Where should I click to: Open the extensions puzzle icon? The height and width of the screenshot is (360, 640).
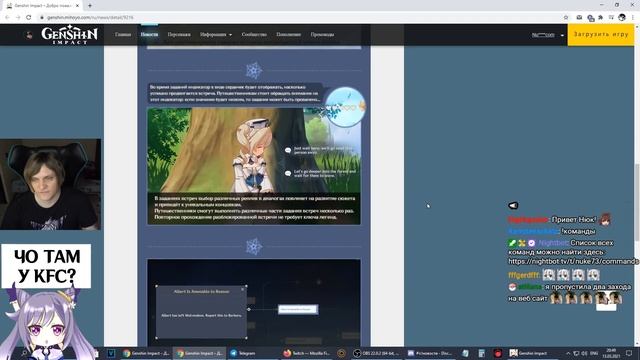(601, 17)
